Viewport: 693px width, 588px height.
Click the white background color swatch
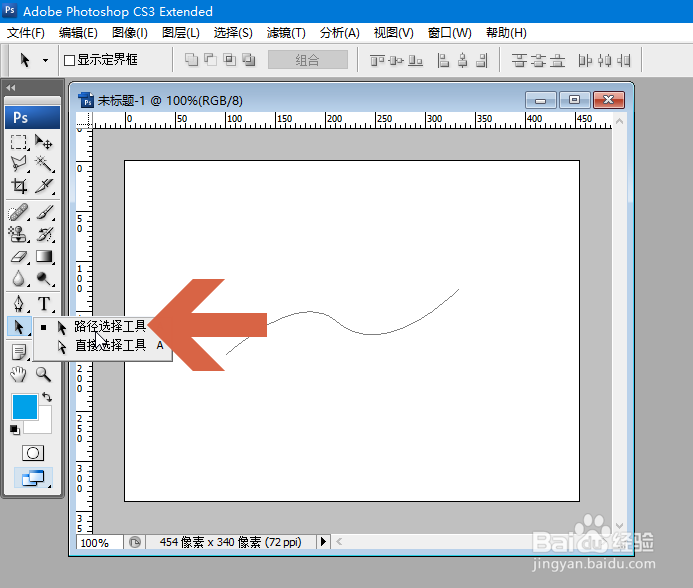pyautogui.click(x=44, y=424)
